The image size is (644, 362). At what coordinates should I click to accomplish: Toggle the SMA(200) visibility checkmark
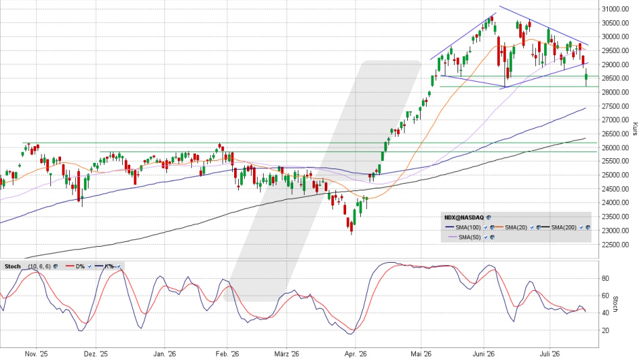pos(581,227)
